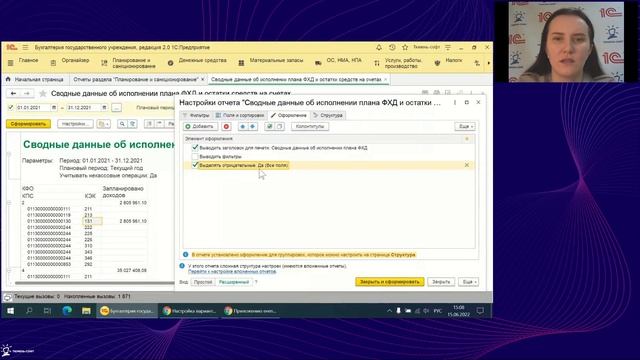
Task: Open the Перейти к настройке вложенных отчетов link
Action: [x=232, y=271]
